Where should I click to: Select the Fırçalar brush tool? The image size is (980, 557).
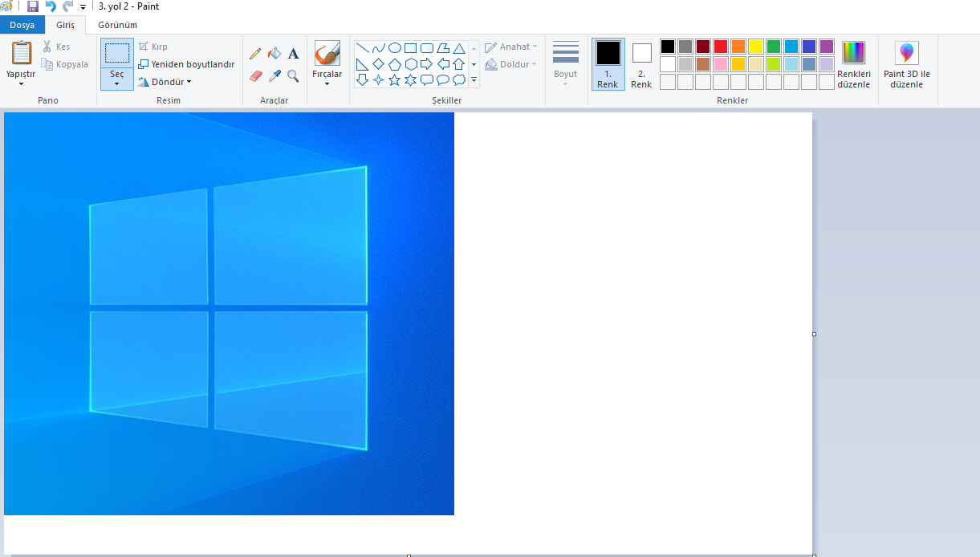coord(327,53)
